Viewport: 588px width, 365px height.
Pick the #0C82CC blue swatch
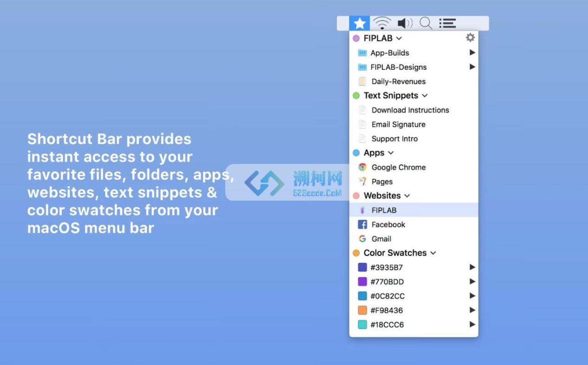(x=362, y=296)
